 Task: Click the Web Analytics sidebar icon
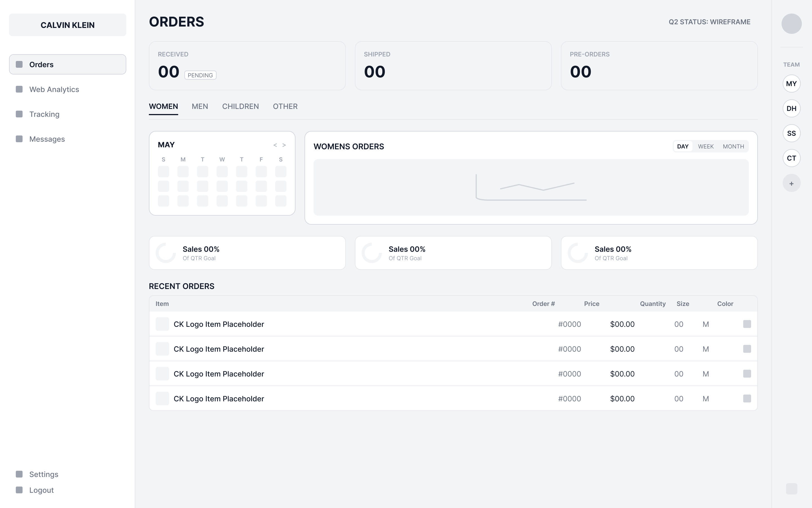point(19,89)
